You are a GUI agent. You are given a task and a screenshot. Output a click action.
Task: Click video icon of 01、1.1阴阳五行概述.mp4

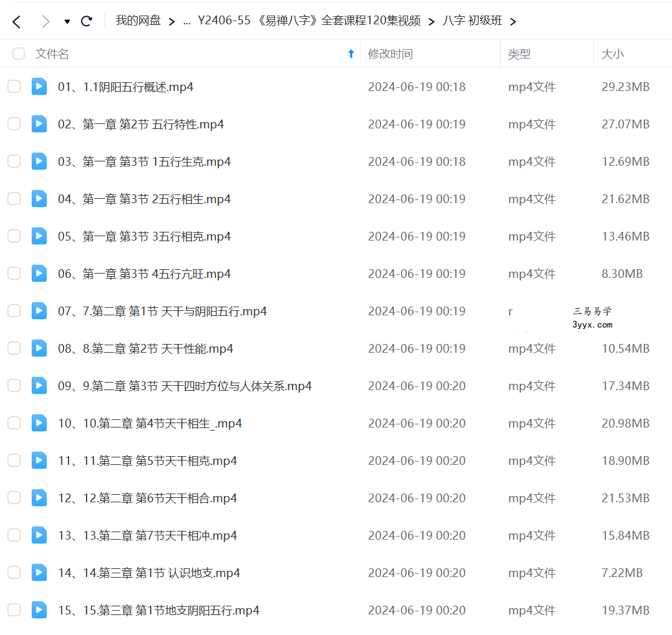point(39,87)
